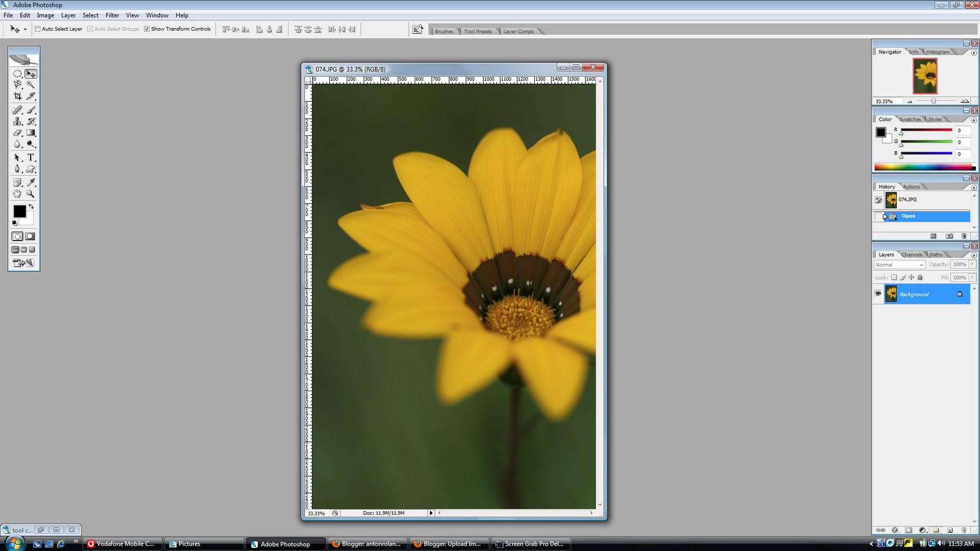Open Vodafone Mobile taskbar button

coord(123,544)
